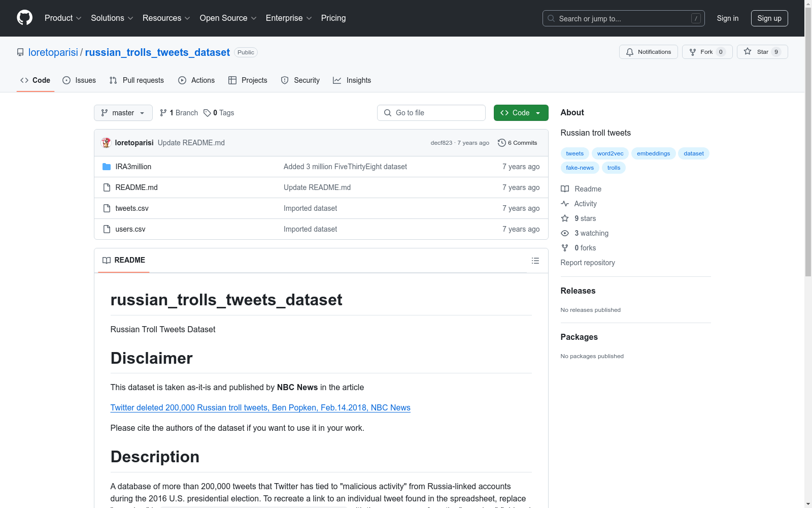The height and width of the screenshot is (508, 812).
Task: Click the GitHub logo icon
Action: coord(24,18)
